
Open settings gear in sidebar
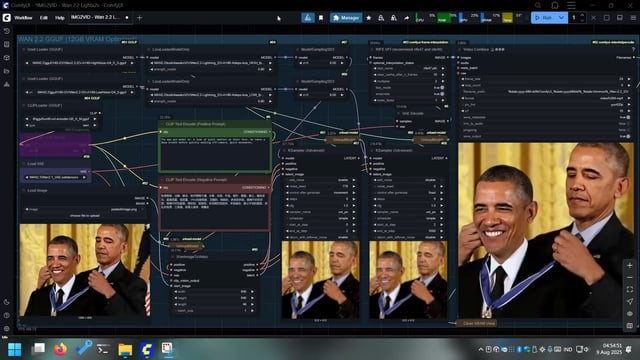pyautogui.click(x=7, y=329)
